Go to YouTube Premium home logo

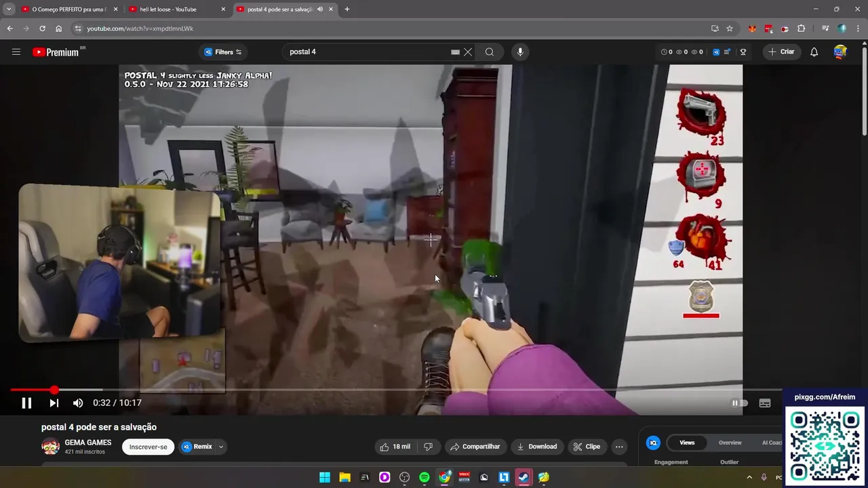(x=56, y=52)
